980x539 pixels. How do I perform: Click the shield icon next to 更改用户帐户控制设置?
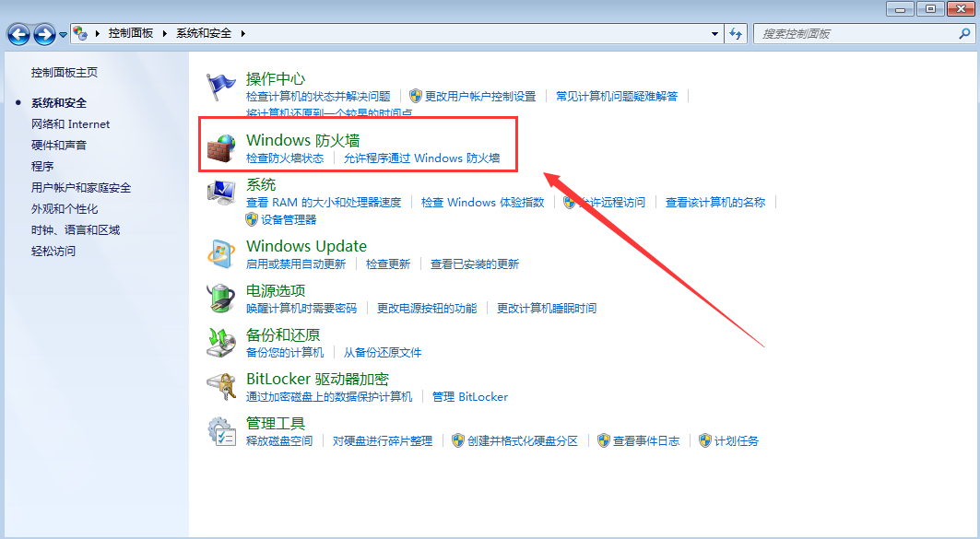coord(416,96)
